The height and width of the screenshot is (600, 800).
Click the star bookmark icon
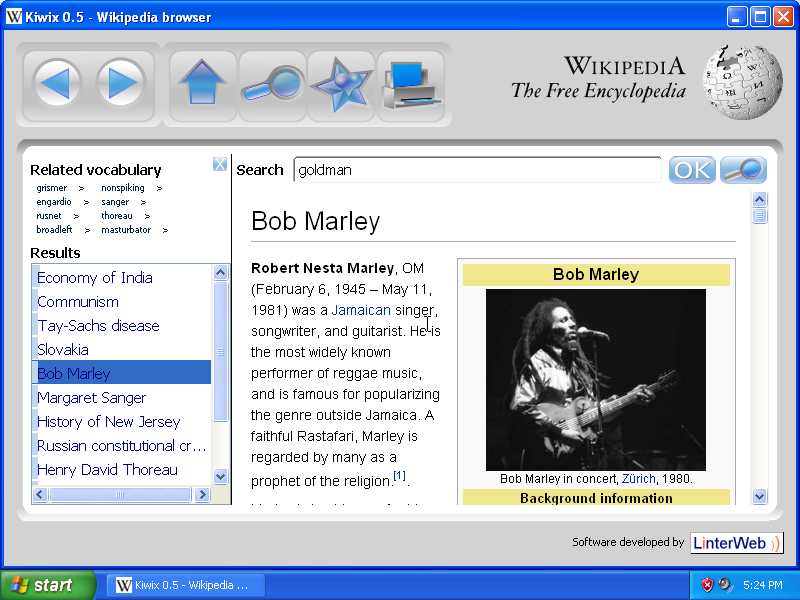[341, 85]
